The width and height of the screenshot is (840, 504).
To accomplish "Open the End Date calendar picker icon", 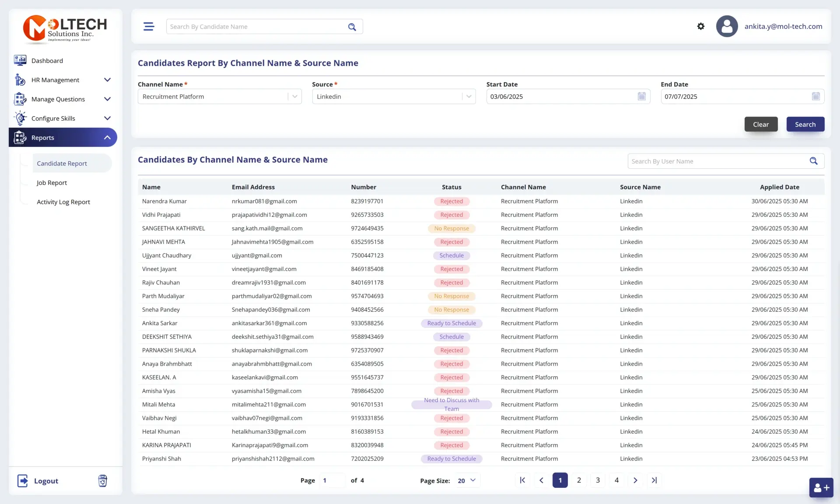I will tap(815, 97).
